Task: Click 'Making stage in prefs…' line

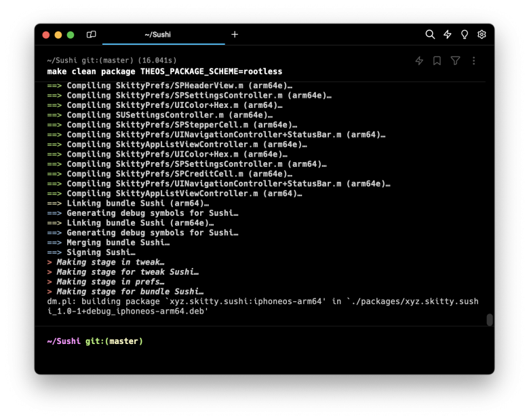Action: click(106, 282)
